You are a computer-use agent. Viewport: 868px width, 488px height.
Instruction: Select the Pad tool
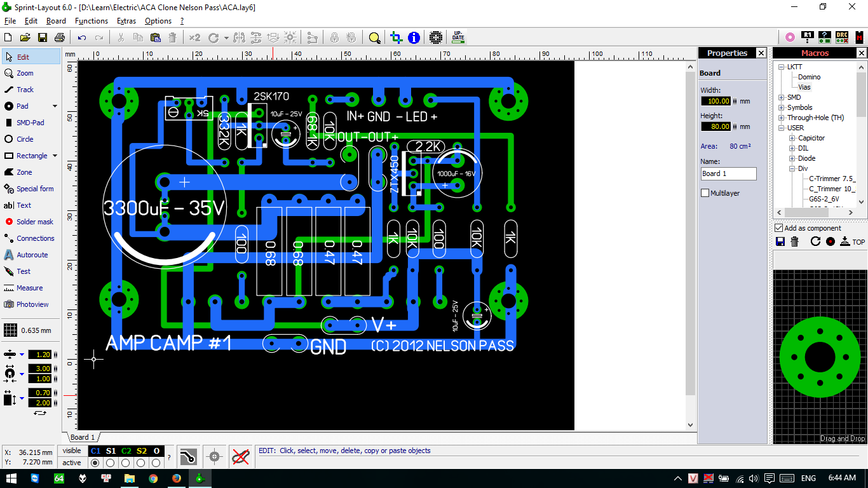[25, 106]
